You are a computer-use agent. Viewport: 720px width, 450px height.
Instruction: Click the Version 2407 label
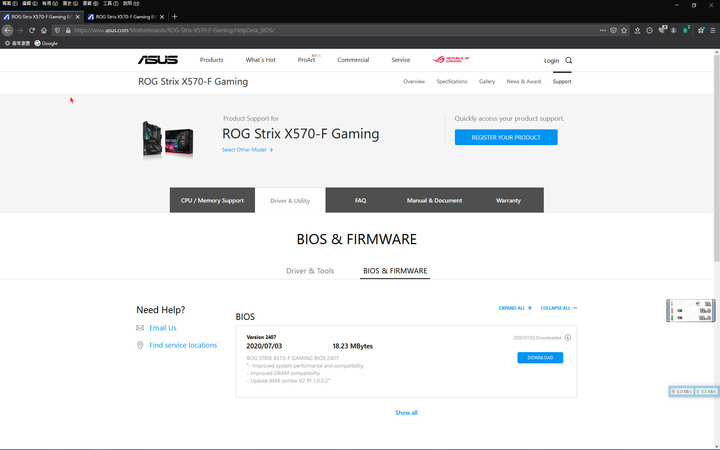tap(261, 337)
